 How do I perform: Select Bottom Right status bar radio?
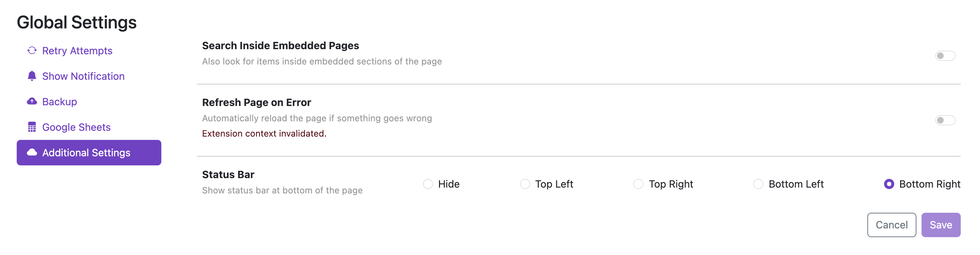point(889,184)
